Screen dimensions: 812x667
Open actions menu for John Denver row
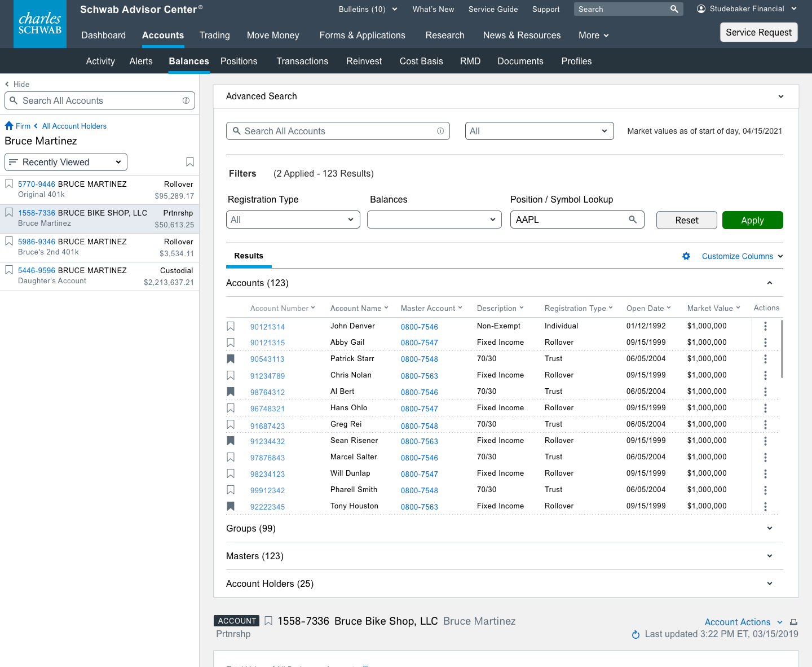point(765,326)
